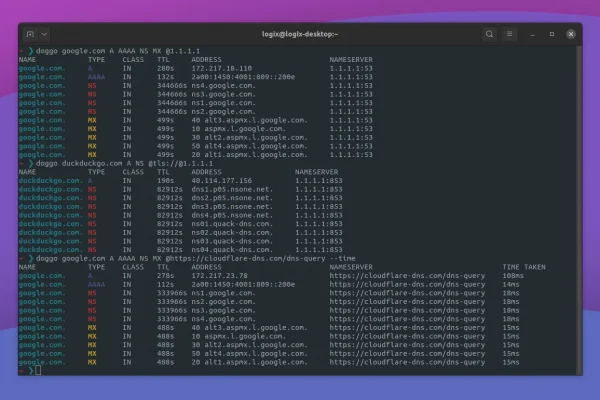The width and height of the screenshot is (600, 400).
Task: Click the TIME TAKEN column header
Action: pos(524,267)
